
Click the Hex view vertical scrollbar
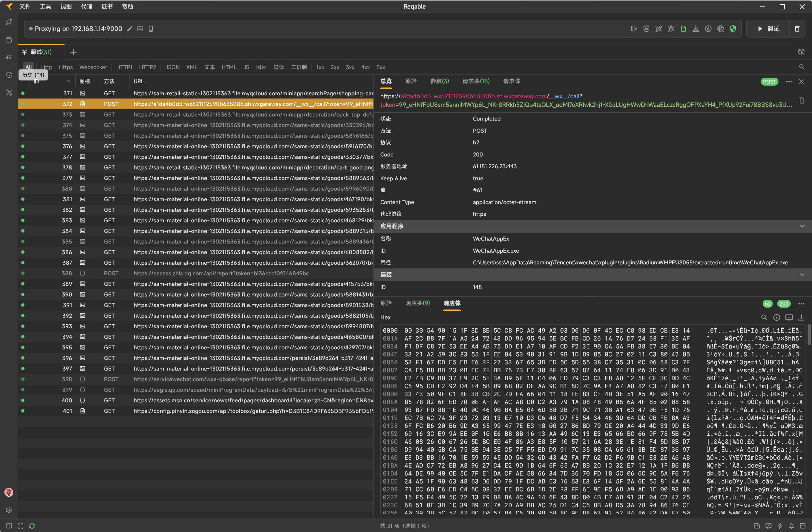[x=809, y=335]
